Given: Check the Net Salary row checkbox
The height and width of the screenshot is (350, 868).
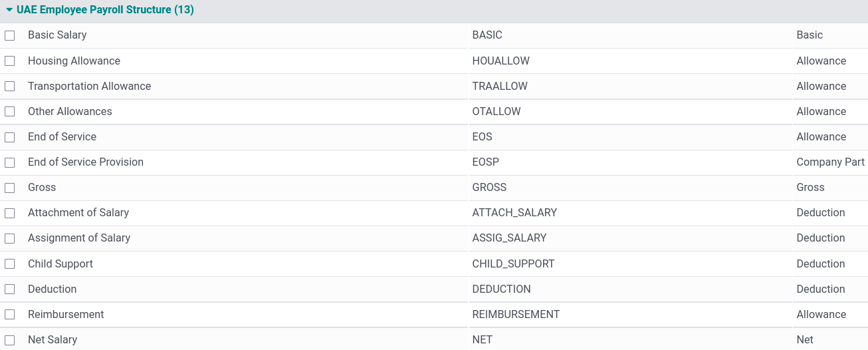Looking at the screenshot, I should coord(9,340).
